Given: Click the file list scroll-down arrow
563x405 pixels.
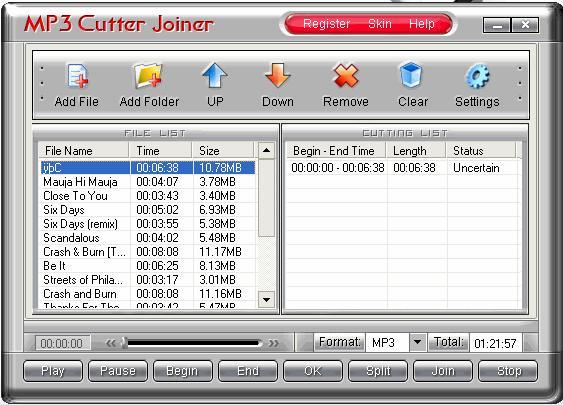Looking at the screenshot, I should [x=266, y=299].
